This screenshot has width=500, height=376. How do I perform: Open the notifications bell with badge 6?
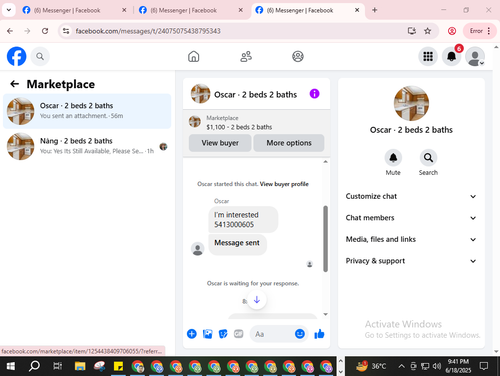click(452, 56)
